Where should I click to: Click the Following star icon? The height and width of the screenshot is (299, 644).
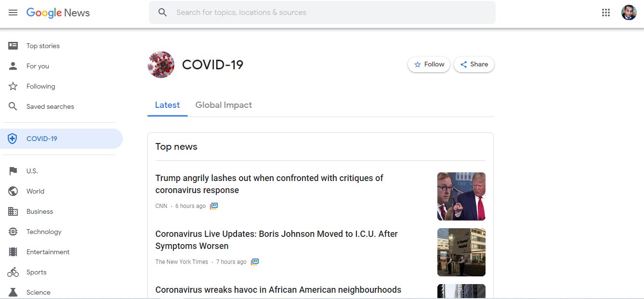coord(13,86)
